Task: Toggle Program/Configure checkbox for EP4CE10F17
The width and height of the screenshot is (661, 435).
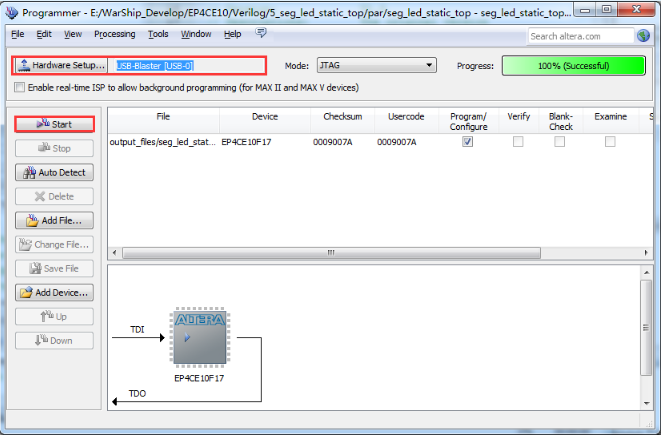Action: pos(468,142)
